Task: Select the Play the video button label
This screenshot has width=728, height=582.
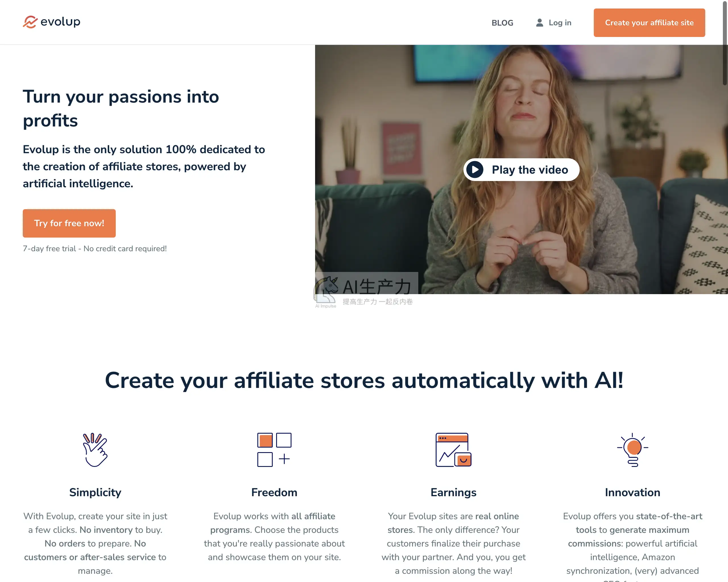Action: tap(530, 170)
